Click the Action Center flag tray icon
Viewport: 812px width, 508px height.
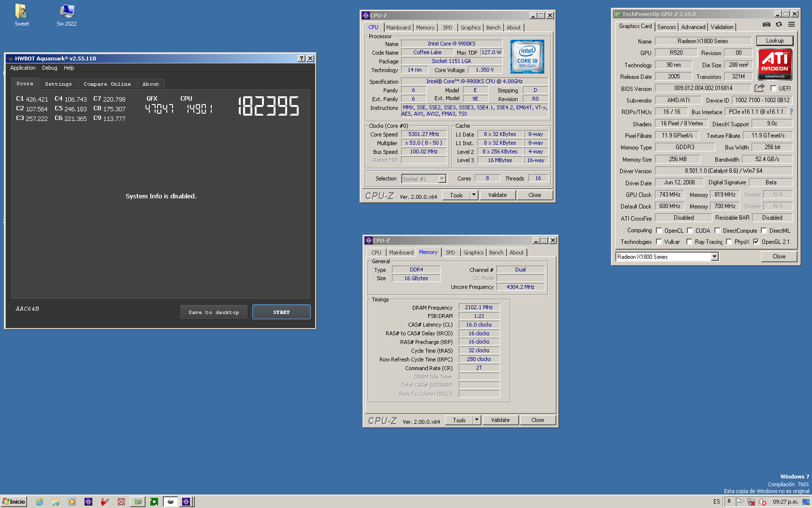tap(739, 502)
